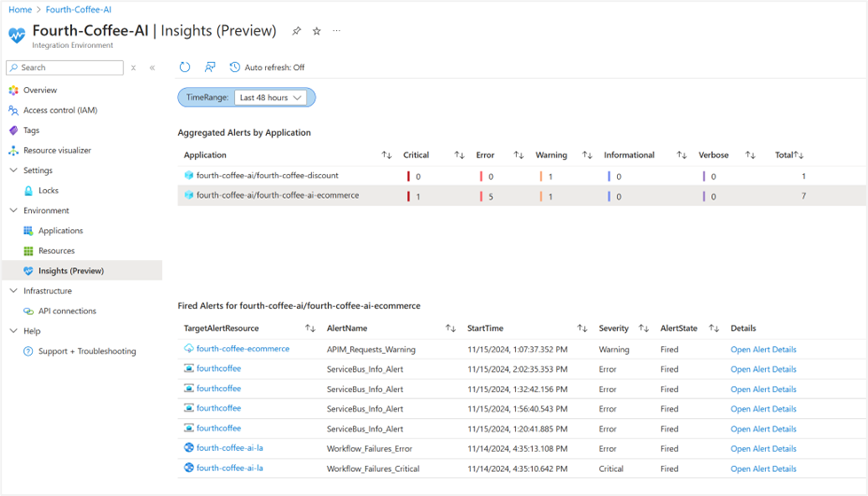The image size is (868, 496).
Task: Click the Integration Environment heart logo
Action: click(17, 35)
